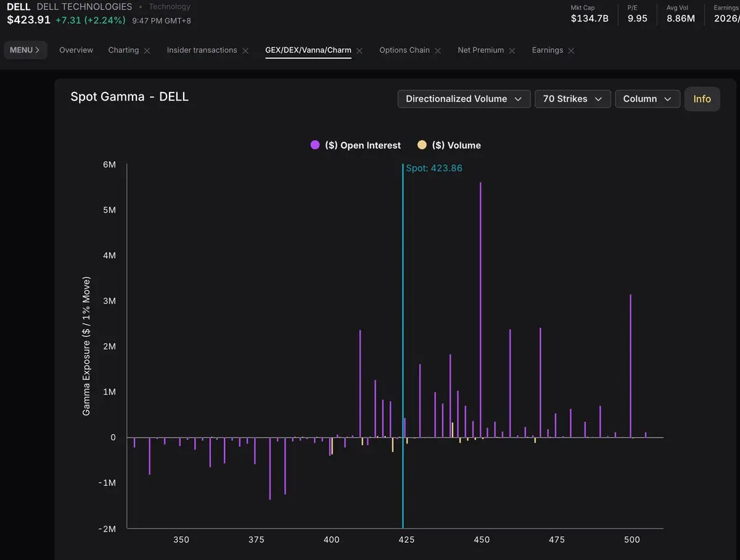Toggle the Volume legend series
Viewport: 740px width, 560px height.
click(x=449, y=146)
